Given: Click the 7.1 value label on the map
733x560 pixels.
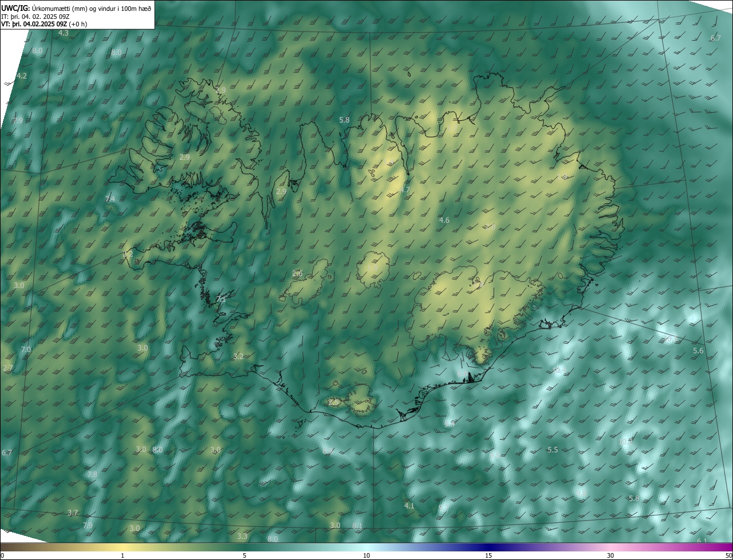Looking at the screenshot, I should click(x=221, y=299).
